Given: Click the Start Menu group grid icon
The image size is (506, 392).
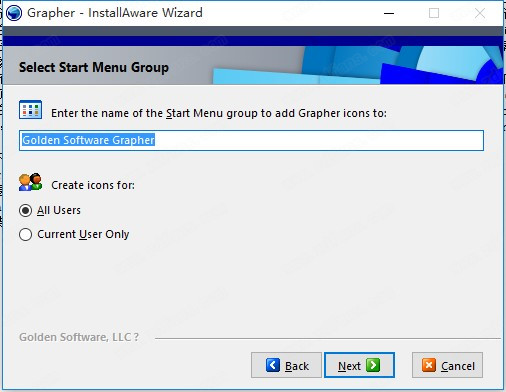Looking at the screenshot, I should pos(30,110).
